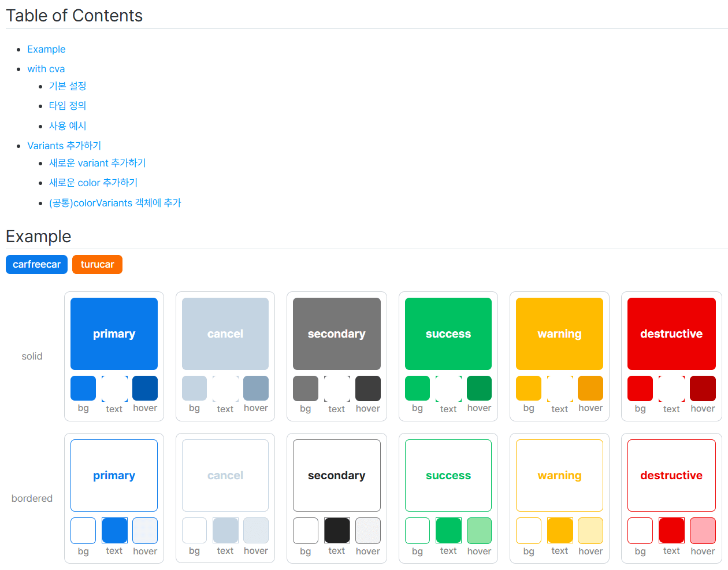Screen dimensions: 728x570
Task: Select the solid warning hover swatch
Action: [590, 388]
